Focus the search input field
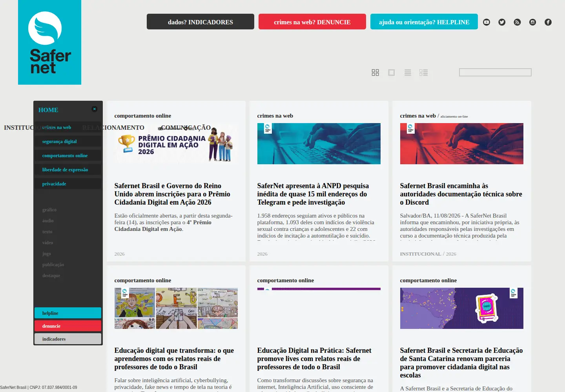 pos(495,73)
